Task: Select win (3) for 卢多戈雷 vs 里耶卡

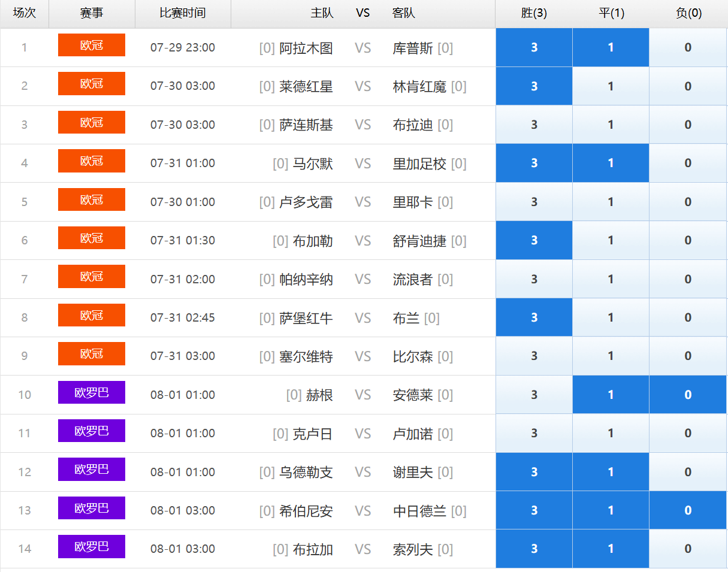Action: [534, 202]
